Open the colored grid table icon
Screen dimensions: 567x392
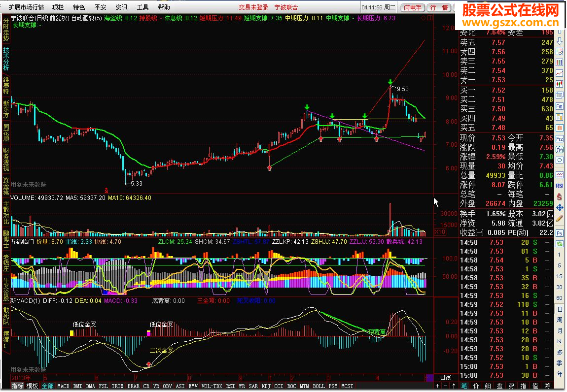[560, 63]
